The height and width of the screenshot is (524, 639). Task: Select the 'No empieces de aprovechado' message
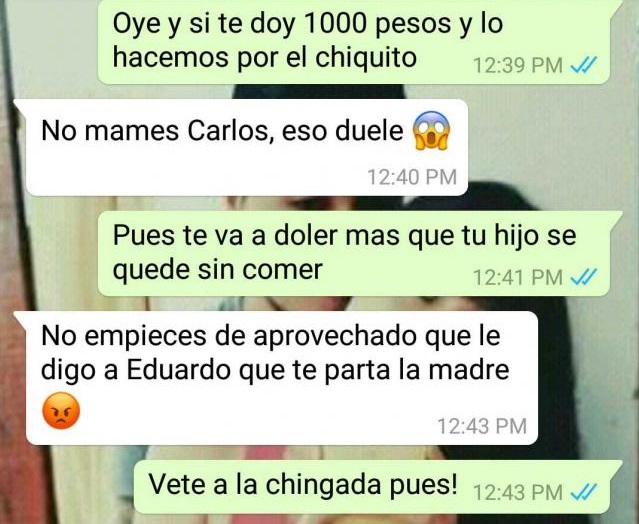point(276,378)
